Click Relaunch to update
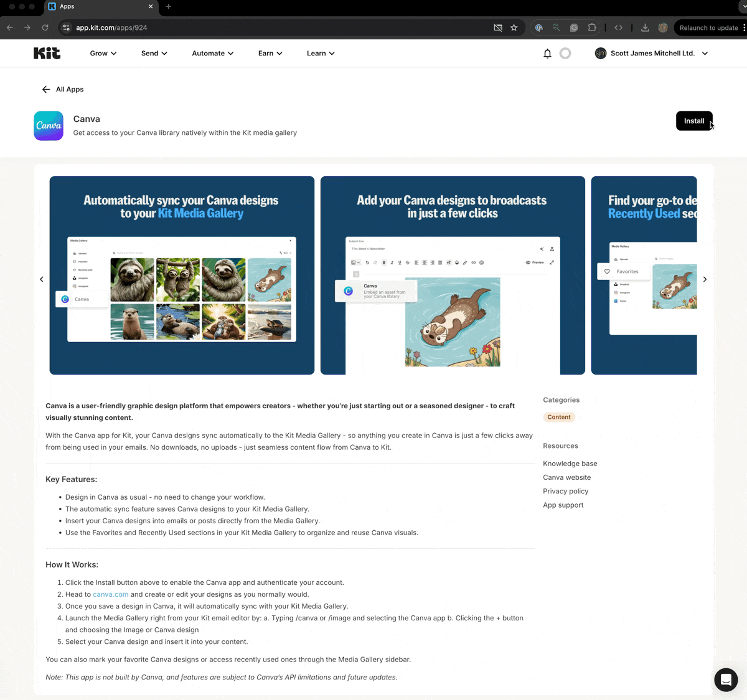This screenshot has height=700, width=747. 708,28
